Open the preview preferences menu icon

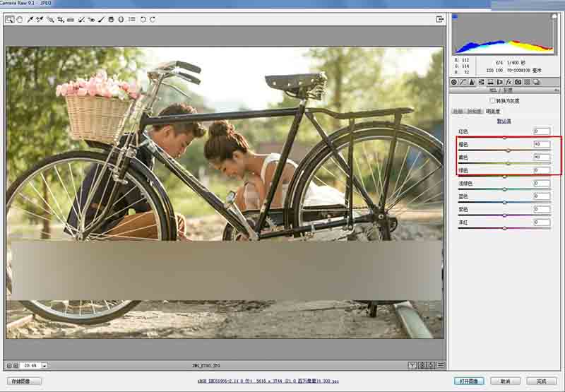(441, 365)
